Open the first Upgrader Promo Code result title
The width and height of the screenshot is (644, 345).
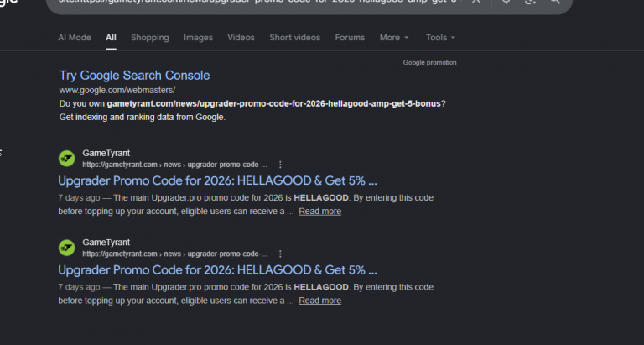pyautogui.click(x=217, y=180)
